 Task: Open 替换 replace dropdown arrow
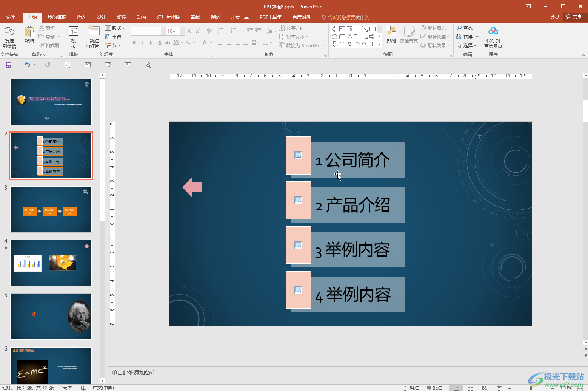[477, 37]
